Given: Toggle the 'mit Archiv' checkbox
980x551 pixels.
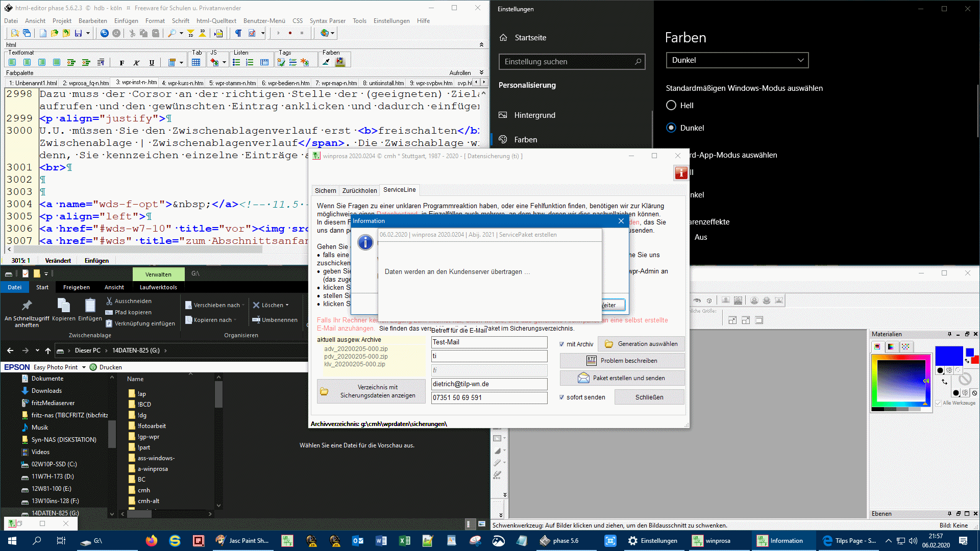Looking at the screenshot, I should coord(561,344).
